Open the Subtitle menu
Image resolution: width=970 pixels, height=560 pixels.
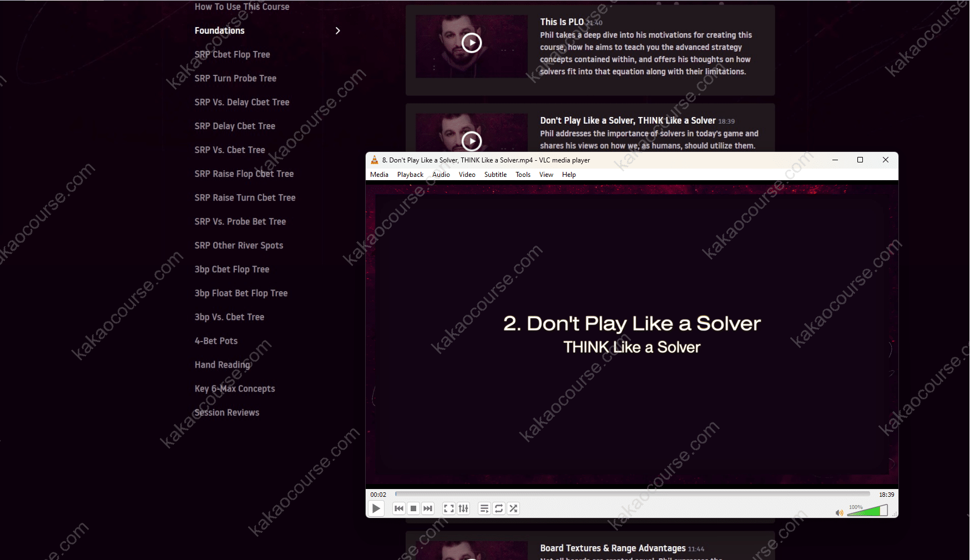[495, 175]
